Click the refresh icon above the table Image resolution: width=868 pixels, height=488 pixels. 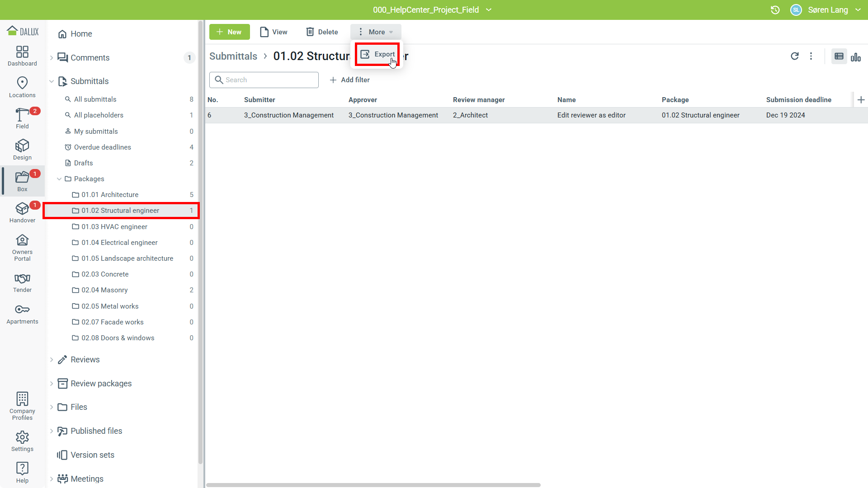(x=794, y=56)
